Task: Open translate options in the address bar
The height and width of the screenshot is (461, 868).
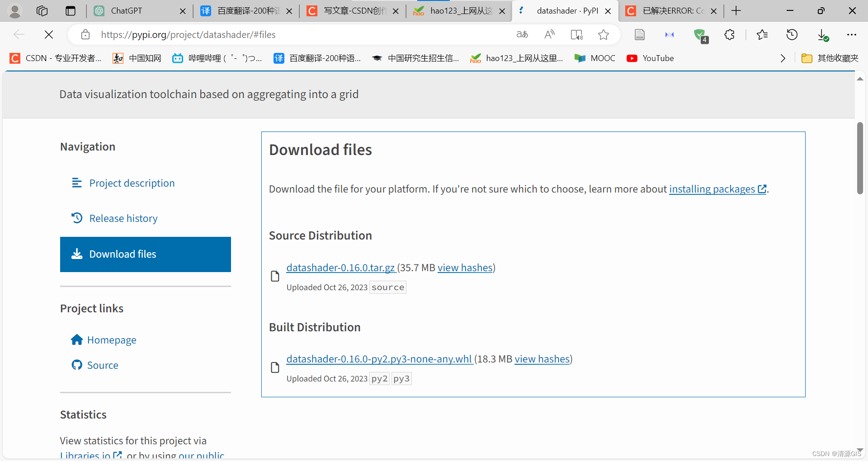Action: tap(522, 34)
